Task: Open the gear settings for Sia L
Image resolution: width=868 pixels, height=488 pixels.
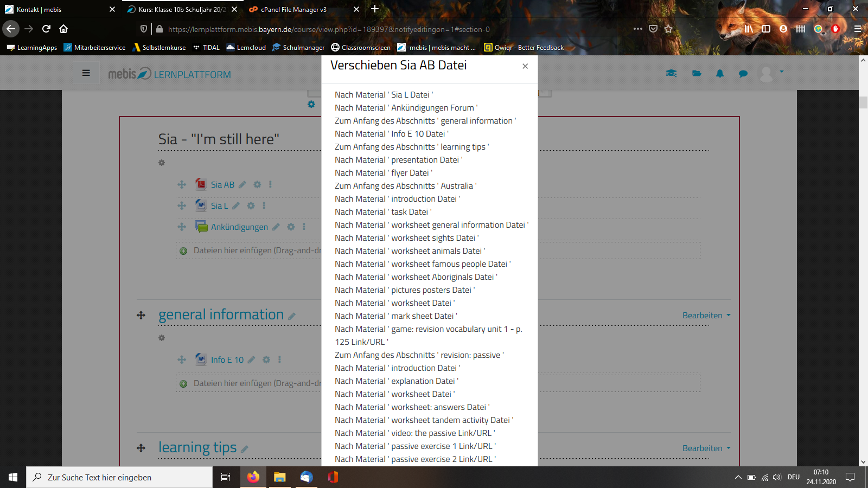Action: [251, 206]
